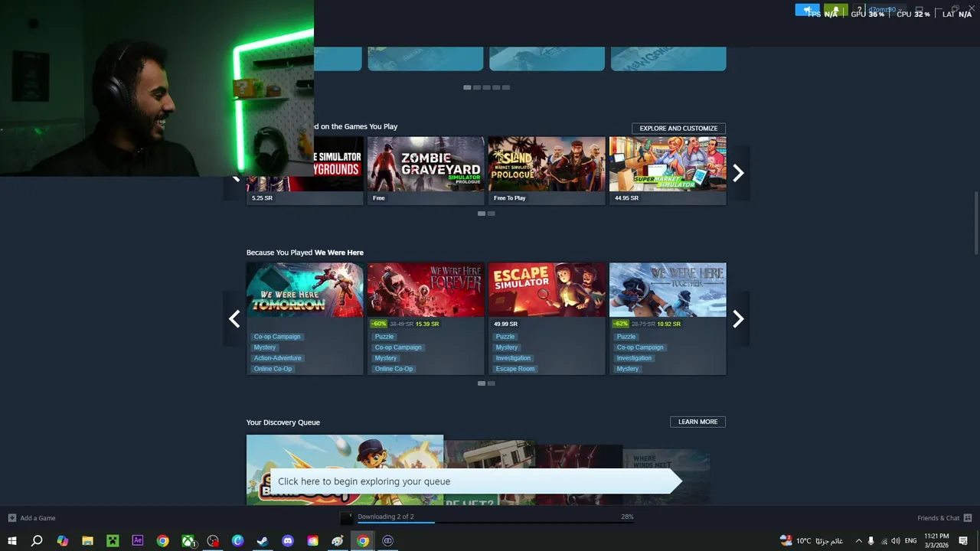
Task: Click Explore and Customize button
Action: tap(678, 129)
